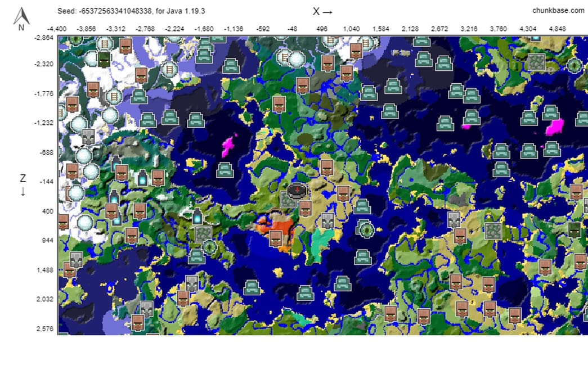
Task: Click a mineshaft ladder marker in the upper-left region
Action: [104, 43]
